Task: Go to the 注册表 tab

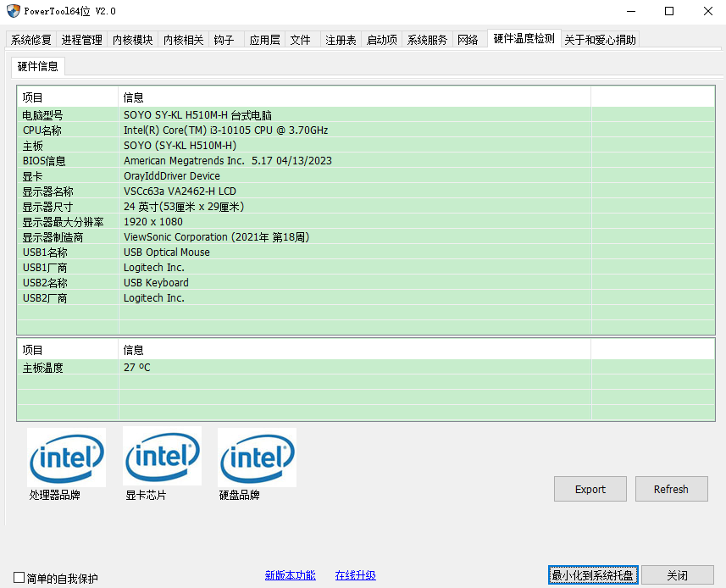Action: click(341, 40)
